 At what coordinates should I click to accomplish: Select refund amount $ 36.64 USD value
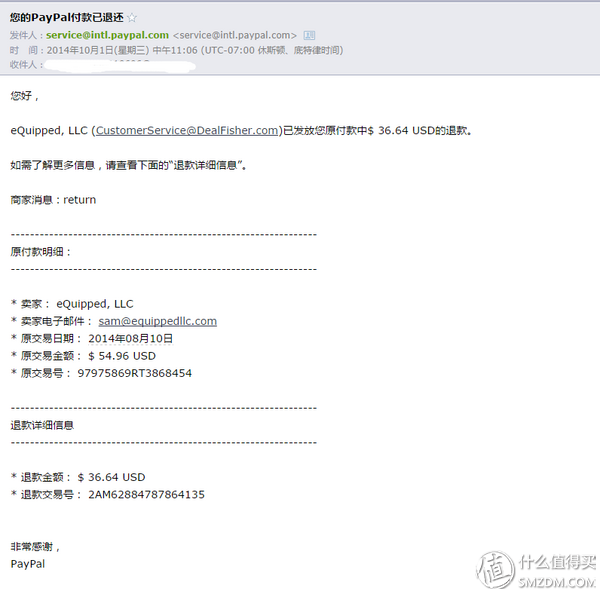pyautogui.click(x=111, y=477)
